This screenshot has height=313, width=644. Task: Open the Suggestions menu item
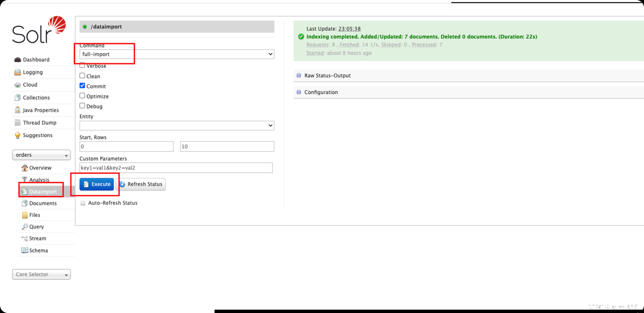(x=38, y=135)
